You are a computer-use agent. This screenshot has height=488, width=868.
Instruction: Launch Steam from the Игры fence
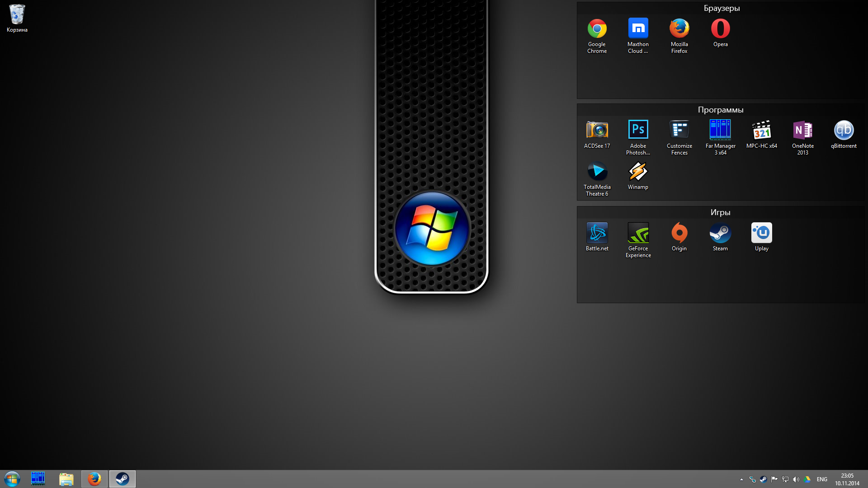point(720,232)
